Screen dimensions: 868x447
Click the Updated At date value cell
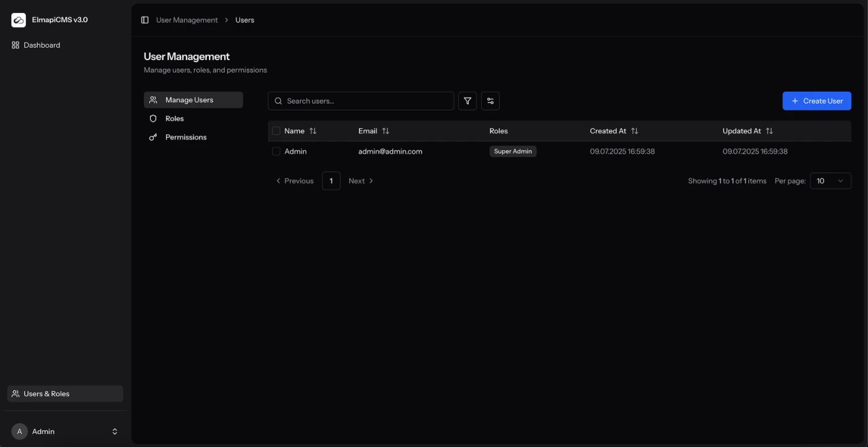[x=755, y=151]
